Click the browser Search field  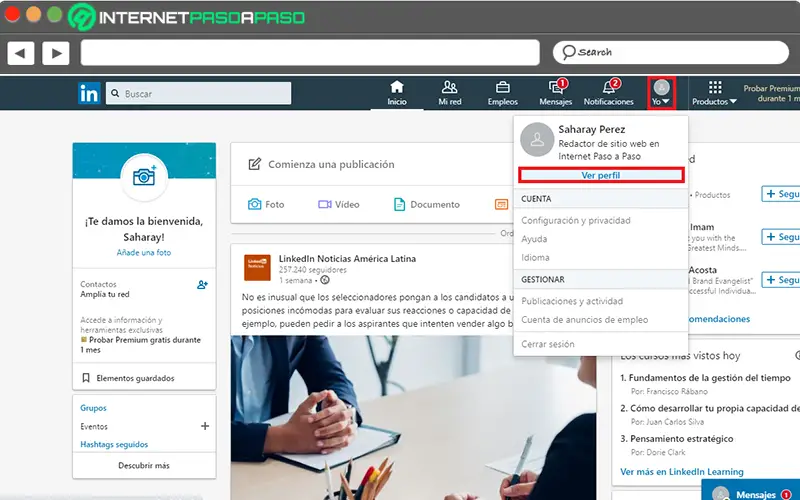(670, 52)
